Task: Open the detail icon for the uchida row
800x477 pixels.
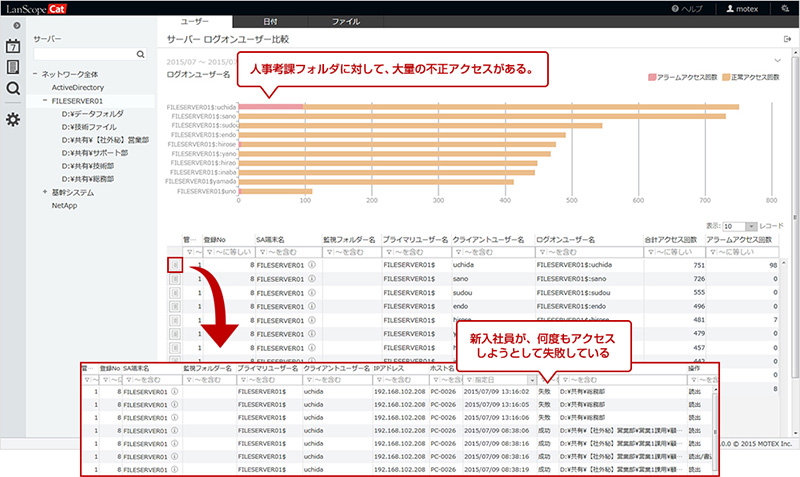Action: tap(174, 265)
